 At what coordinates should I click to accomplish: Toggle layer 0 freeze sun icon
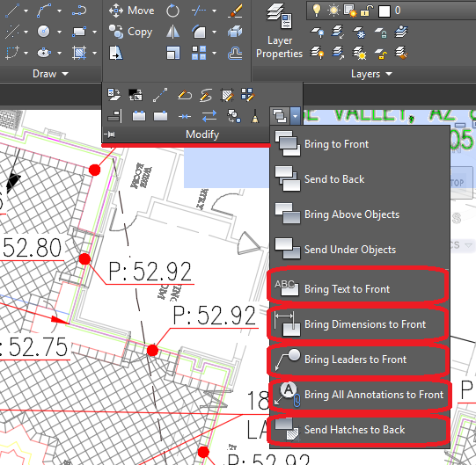coord(333,11)
